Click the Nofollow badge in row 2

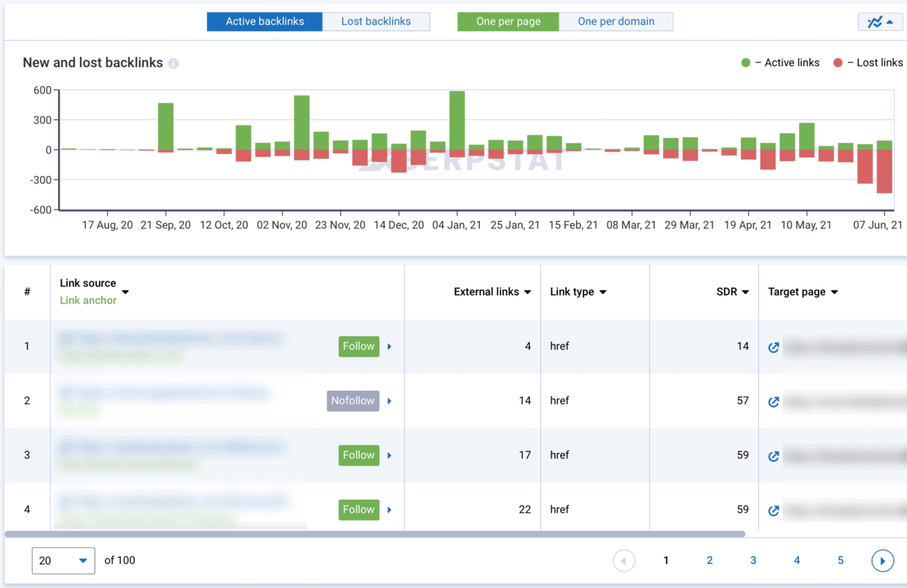click(x=352, y=401)
